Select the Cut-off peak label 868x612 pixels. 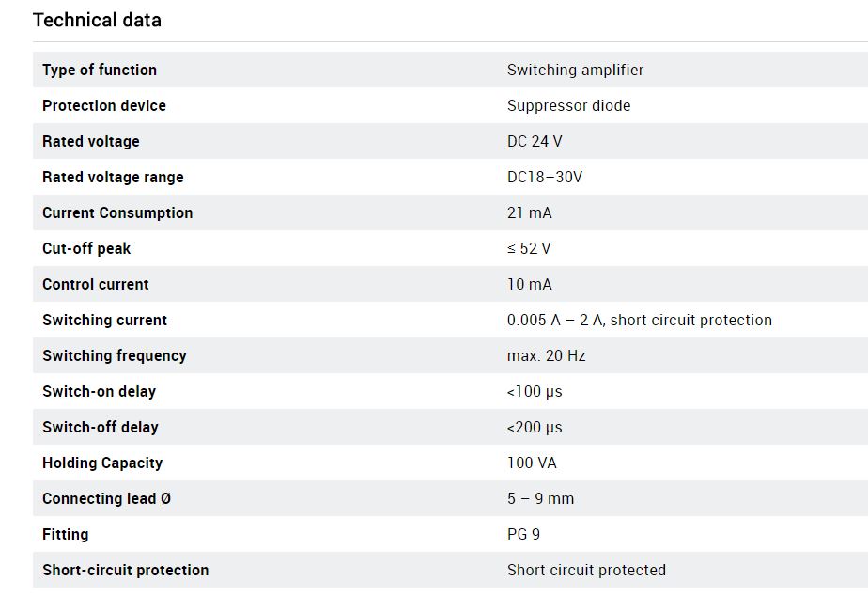[86, 249]
